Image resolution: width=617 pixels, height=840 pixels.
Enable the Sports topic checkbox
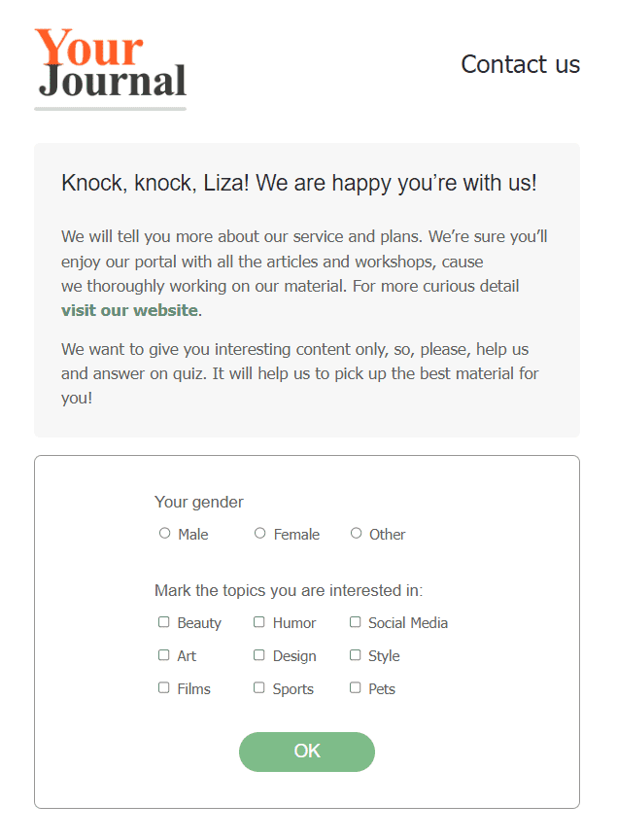tap(259, 687)
